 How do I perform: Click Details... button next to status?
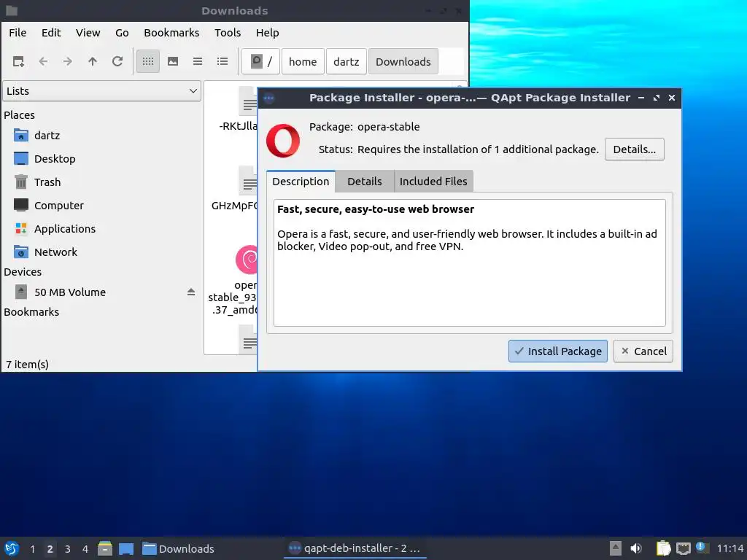[x=634, y=149]
